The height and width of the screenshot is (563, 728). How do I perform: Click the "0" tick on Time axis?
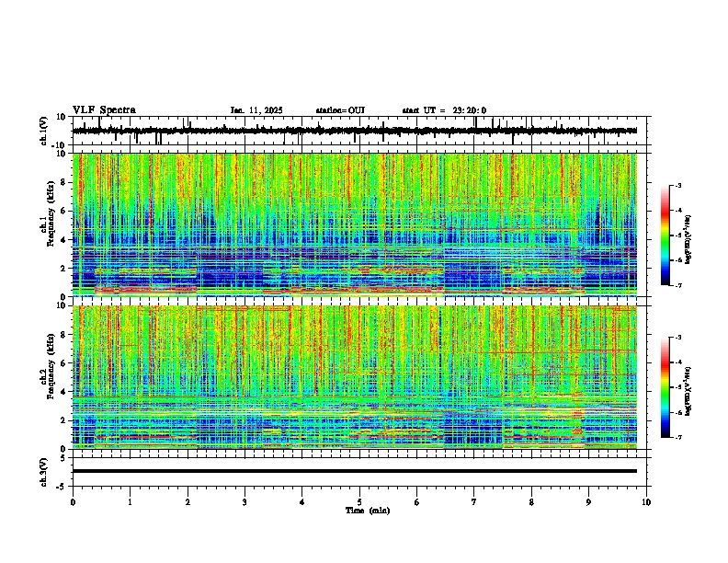[x=73, y=502]
